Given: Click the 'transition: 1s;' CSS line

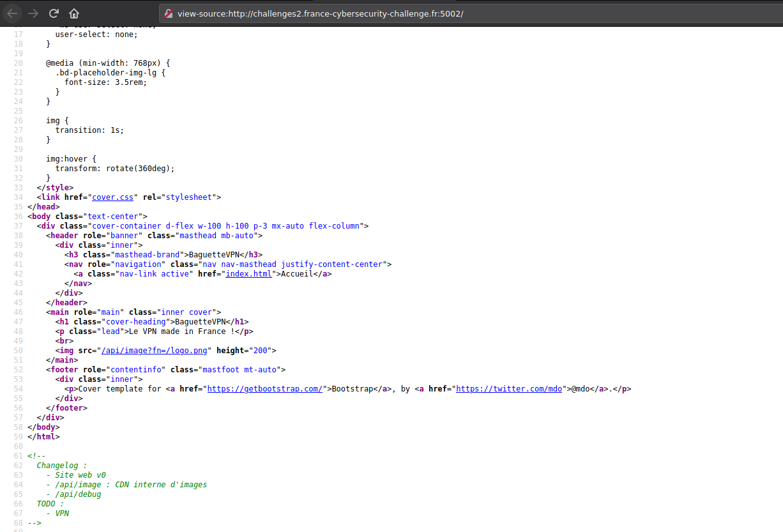Looking at the screenshot, I should tap(90, 130).
